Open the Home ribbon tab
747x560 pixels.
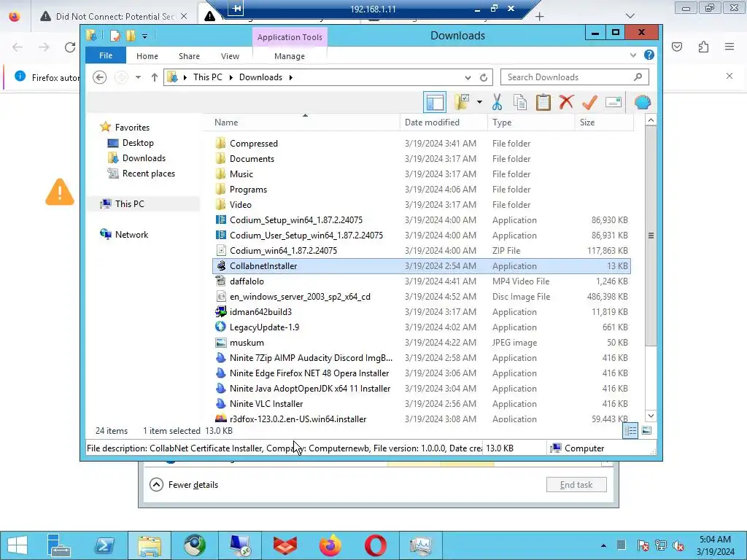(147, 56)
